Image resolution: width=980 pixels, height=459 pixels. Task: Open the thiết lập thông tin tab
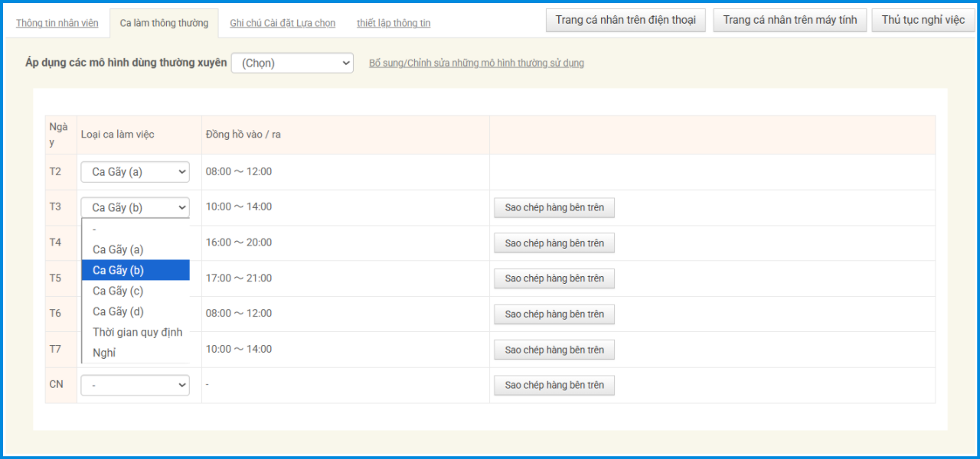pos(394,23)
